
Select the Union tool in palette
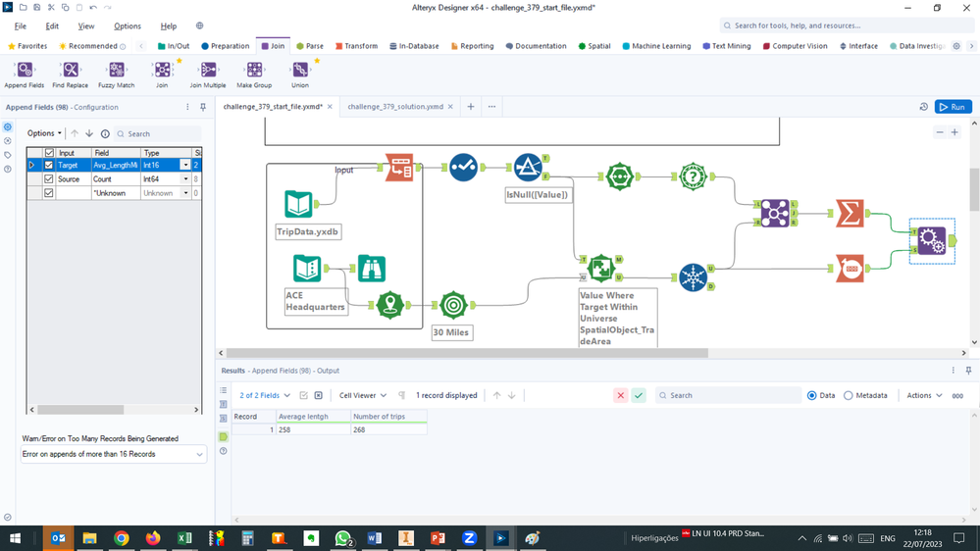[x=300, y=75]
